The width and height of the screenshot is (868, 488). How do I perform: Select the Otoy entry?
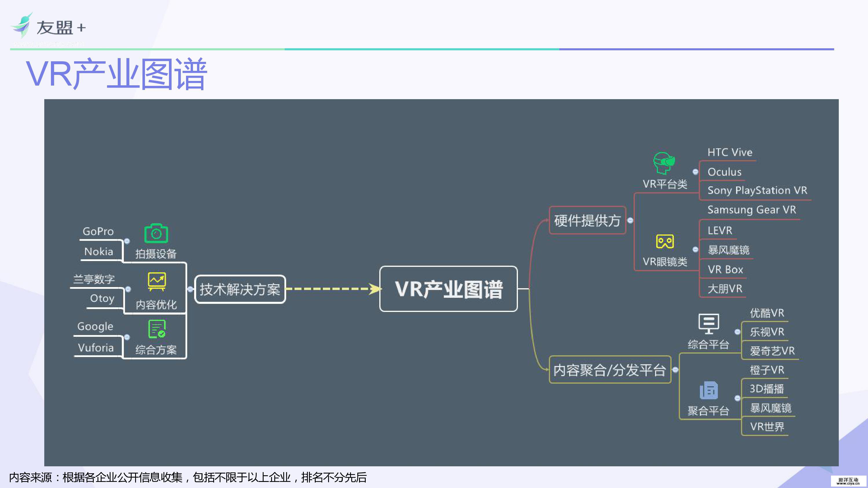coord(102,299)
